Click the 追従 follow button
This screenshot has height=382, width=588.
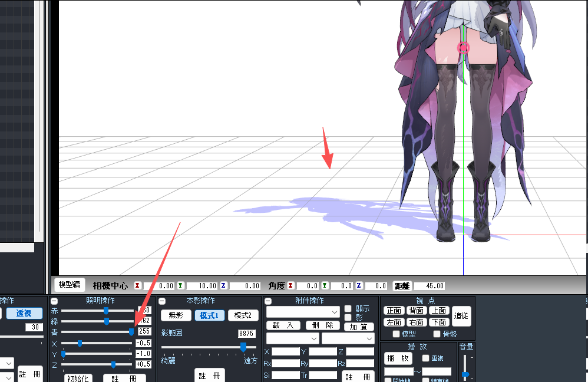[461, 316]
